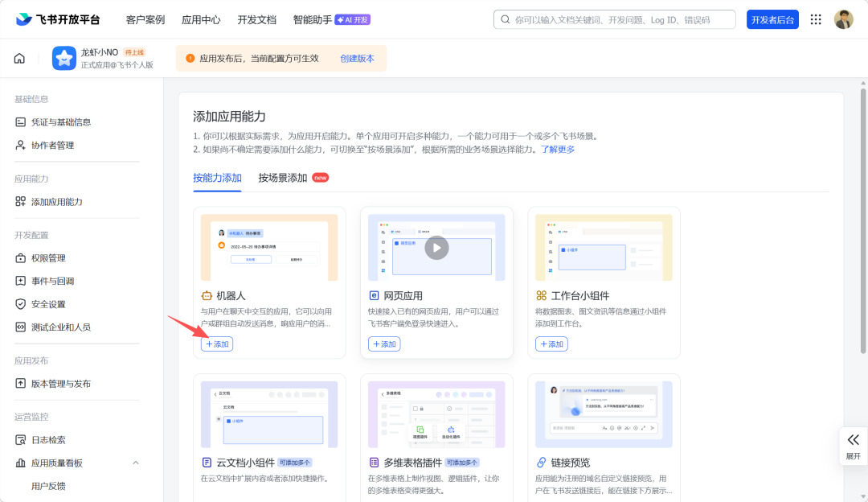868x502 pixels.
Task: Click the 机器人 preview thumbnail
Action: pos(269,247)
